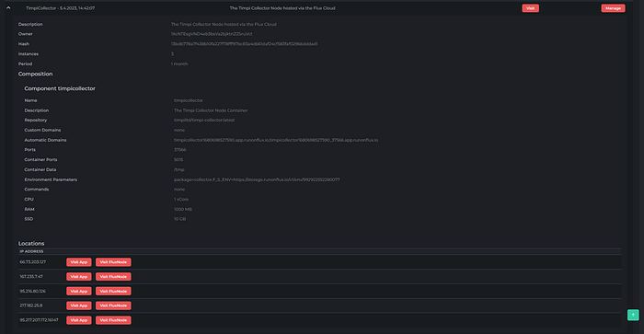Collapse the TimpiCollector row chevron
The image size is (644, 334).
pos(8,7)
